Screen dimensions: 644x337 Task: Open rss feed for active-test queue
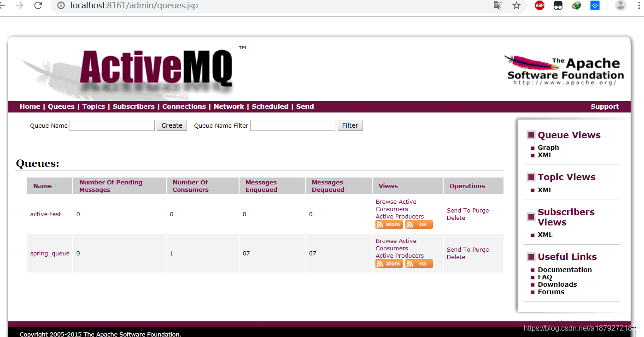pyautogui.click(x=419, y=225)
